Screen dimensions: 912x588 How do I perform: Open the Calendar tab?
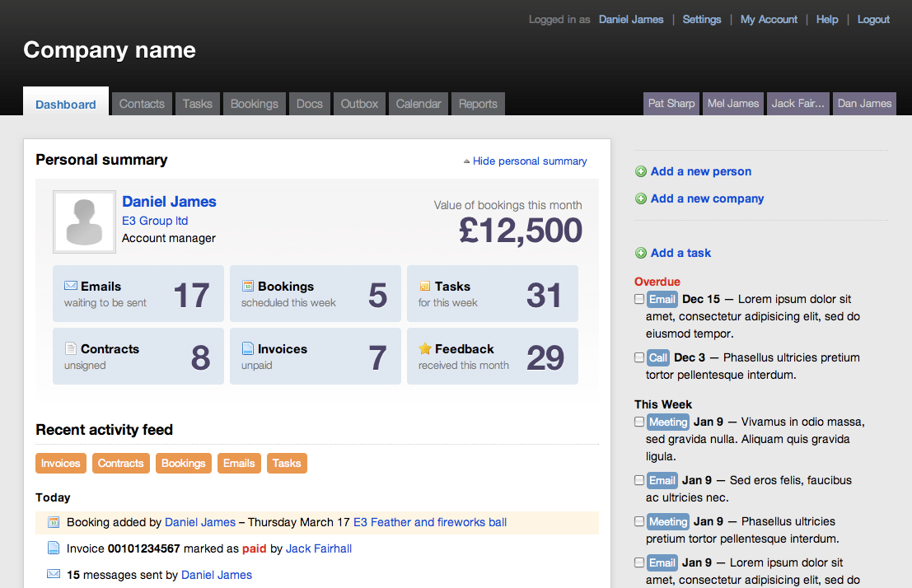coord(419,104)
